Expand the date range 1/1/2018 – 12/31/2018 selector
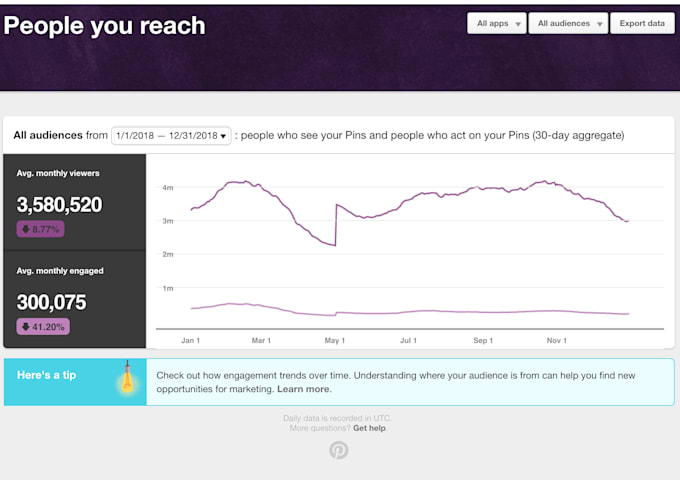Image resolution: width=680 pixels, height=480 pixels. click(171, 136)
